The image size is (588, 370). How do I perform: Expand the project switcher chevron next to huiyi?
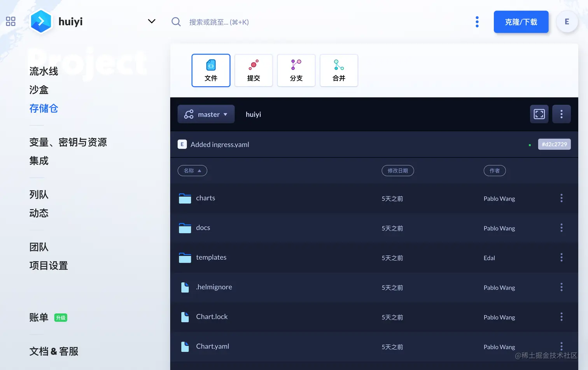coord(151,21)
